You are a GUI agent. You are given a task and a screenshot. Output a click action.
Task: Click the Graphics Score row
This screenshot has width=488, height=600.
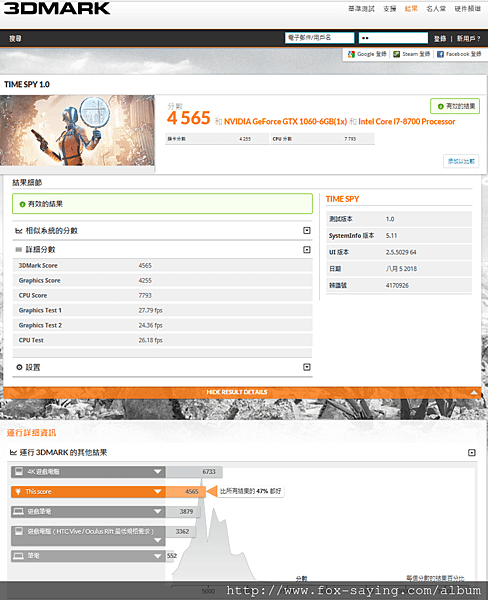point(163,280)
